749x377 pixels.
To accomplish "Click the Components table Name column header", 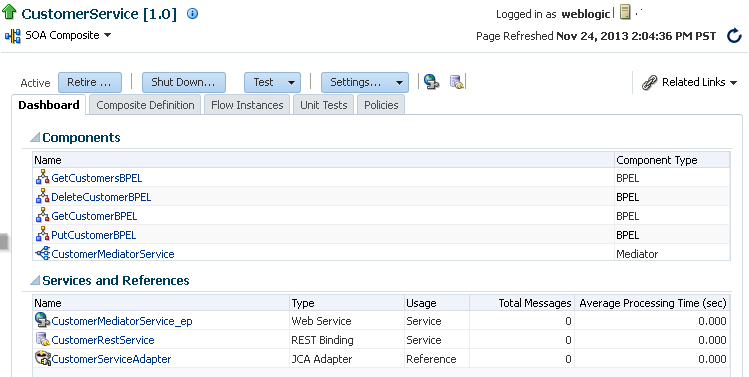I will coord(323,160).
